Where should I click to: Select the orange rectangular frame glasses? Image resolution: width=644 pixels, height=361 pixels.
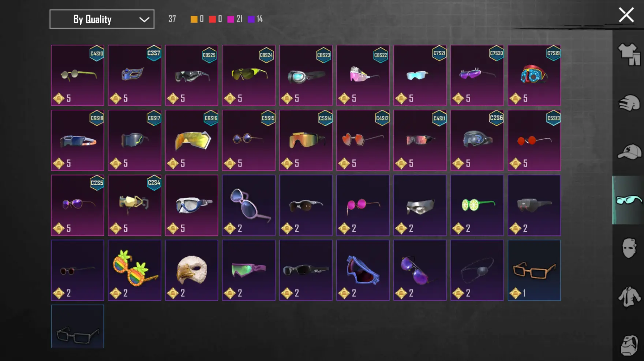[534, 270]
